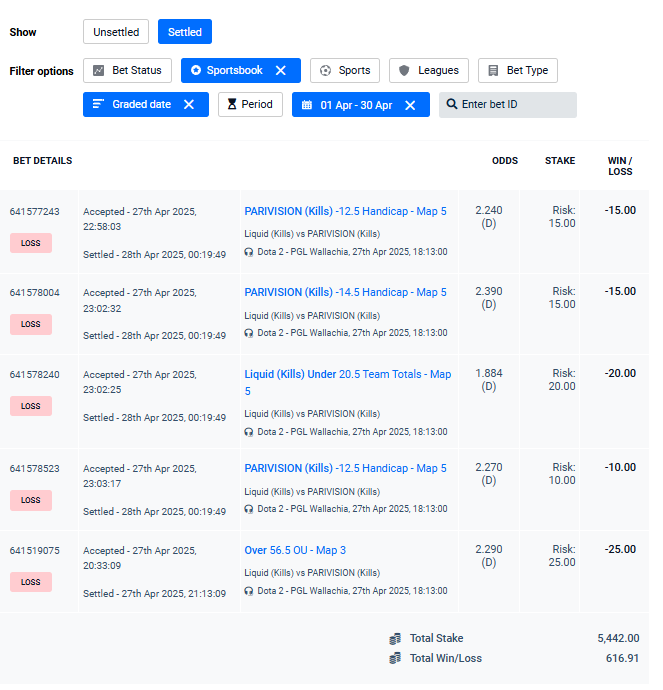Switch to Unsettled bets

116,32
